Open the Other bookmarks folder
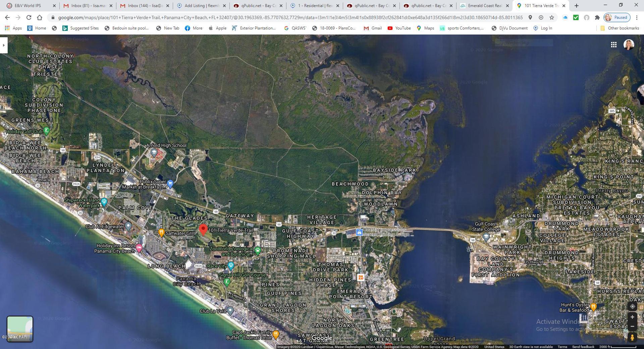 pos(620,28)
